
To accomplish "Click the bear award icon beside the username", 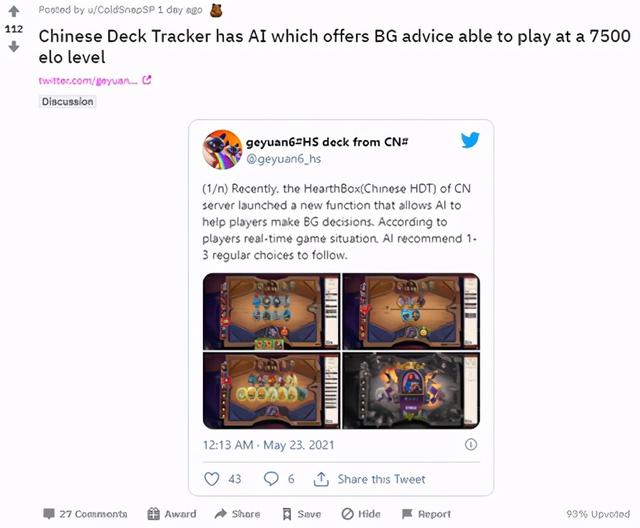I will tap(216, 11).
